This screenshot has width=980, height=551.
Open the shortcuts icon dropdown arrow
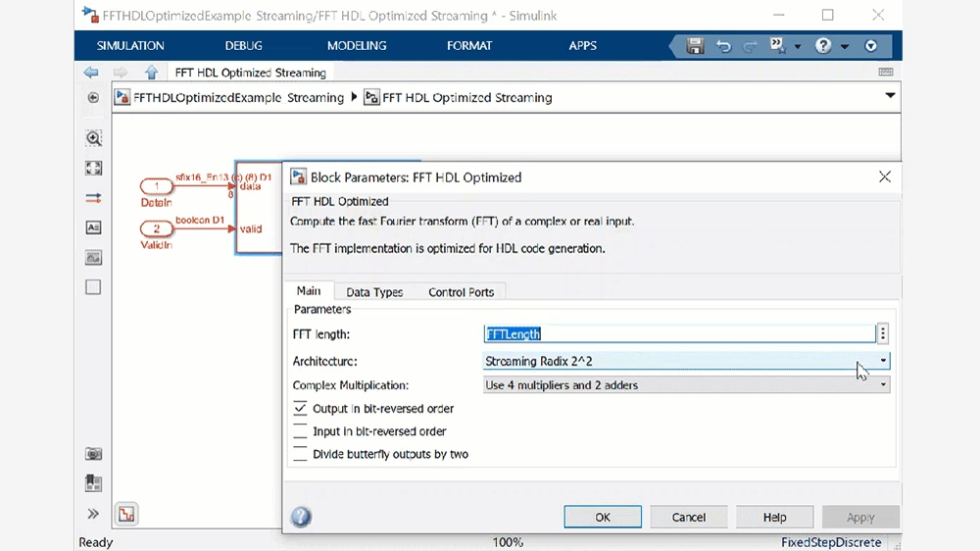tap(798, 46)
